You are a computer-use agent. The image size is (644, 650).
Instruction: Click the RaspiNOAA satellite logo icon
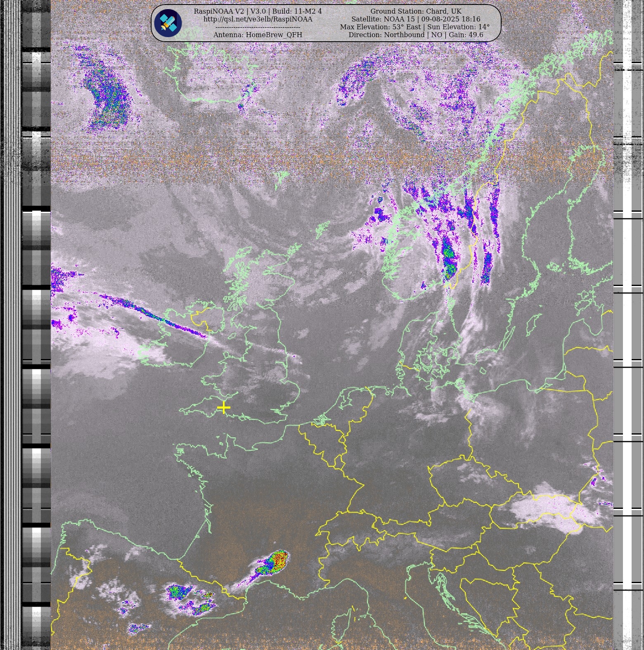pyautogui.click(x=168, y=23)
